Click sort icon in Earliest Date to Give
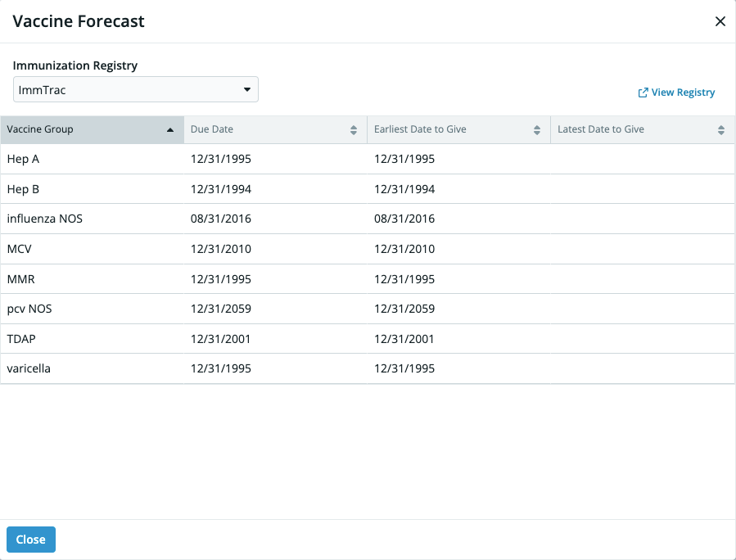 tap(537, 130)
